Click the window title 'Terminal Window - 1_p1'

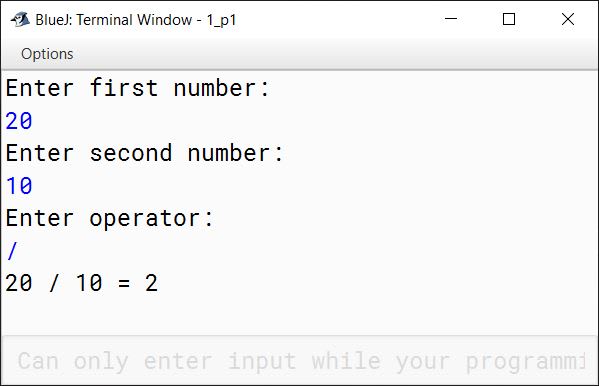(156, 19)
